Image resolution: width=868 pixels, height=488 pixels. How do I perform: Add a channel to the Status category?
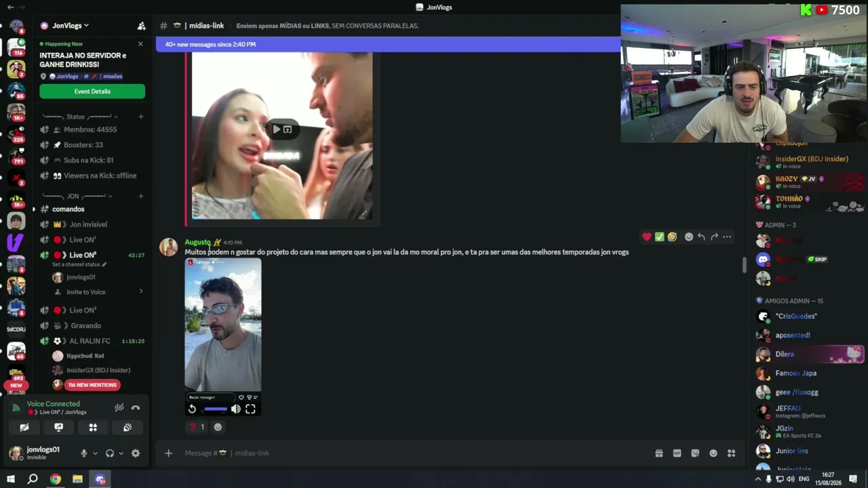pos(140,117)
